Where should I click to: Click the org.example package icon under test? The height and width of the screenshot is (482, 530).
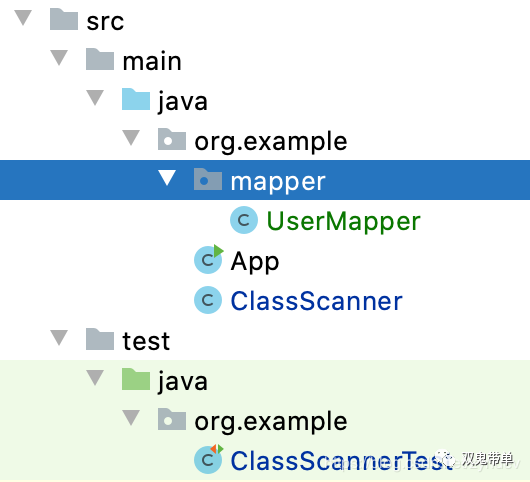pos(172,419)
